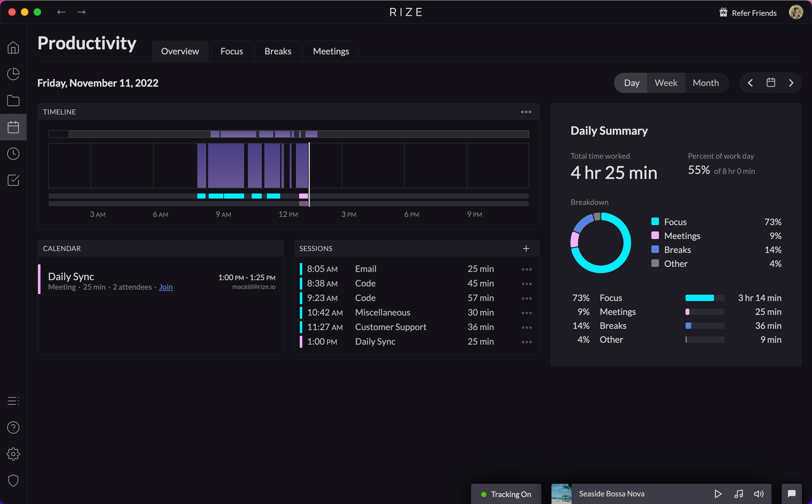Open options for the Email session
Image resolution: width=812 pixels, height=504 pixels.
pyautogui.click(x=527, y=269)
